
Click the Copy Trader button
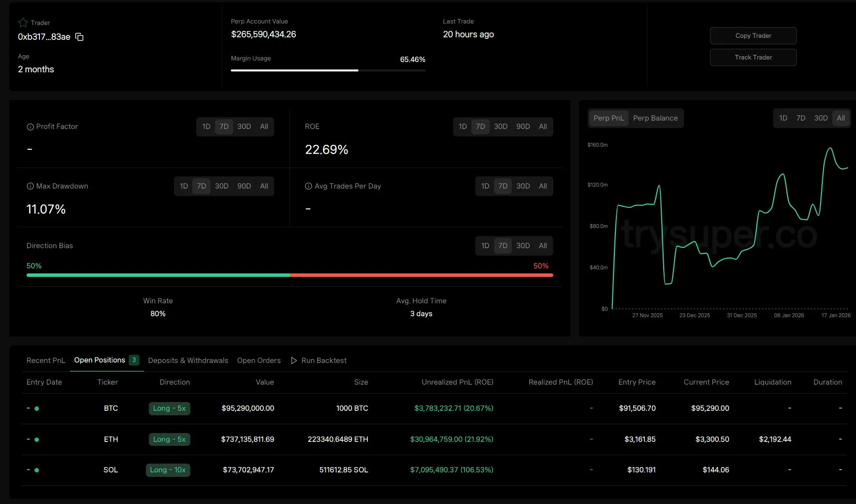[753, 36]
